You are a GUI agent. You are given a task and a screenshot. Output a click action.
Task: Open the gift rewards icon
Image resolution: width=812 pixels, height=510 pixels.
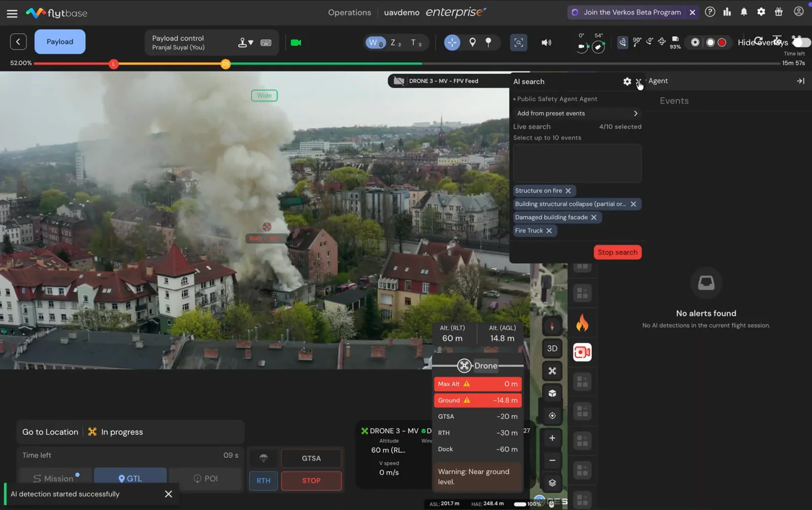(x=779, y=12)
